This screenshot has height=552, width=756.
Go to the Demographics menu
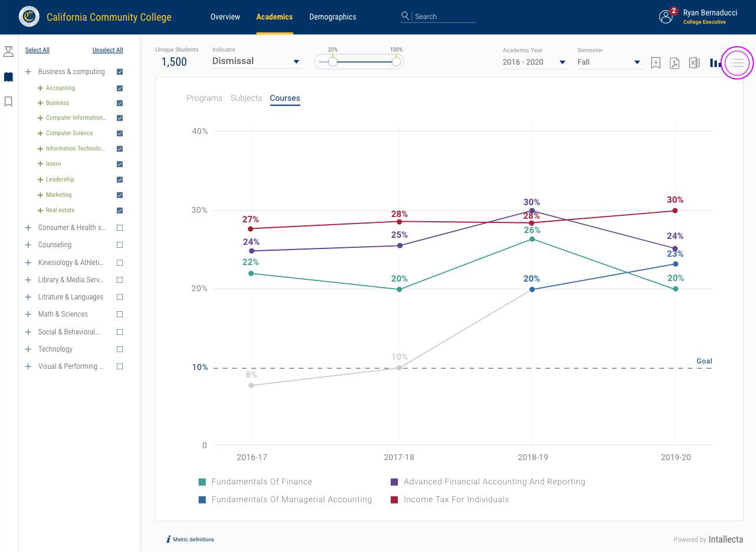coord(333,17)
